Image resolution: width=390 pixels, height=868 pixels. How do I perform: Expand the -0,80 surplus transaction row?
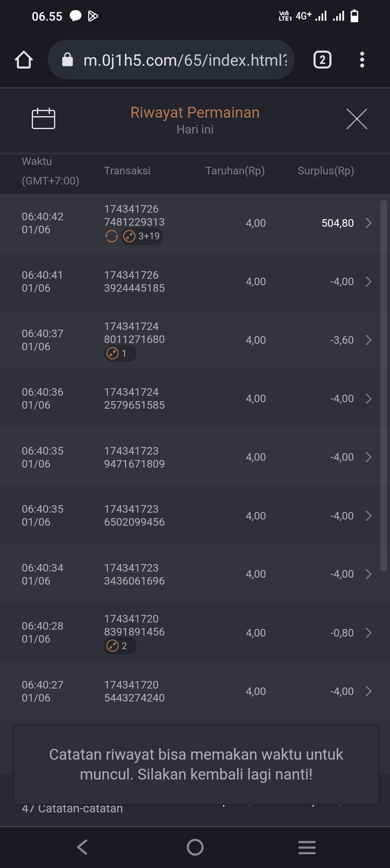click(x=368, y=633)
